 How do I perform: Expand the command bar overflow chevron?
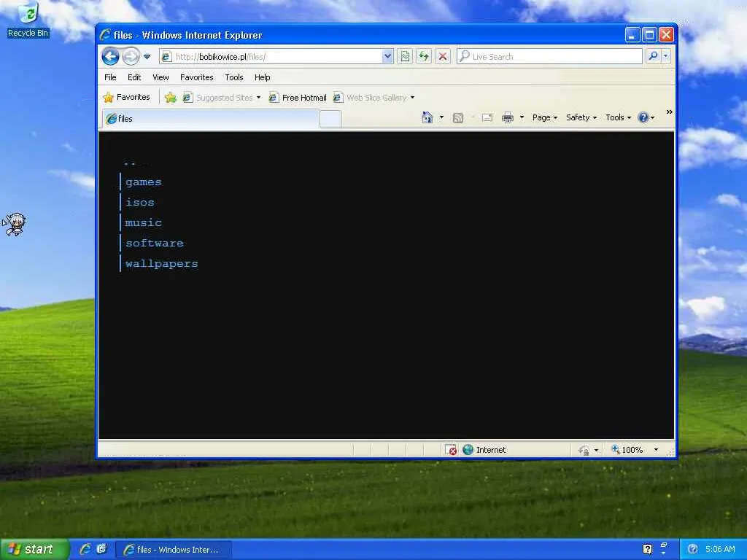(670, 112)
